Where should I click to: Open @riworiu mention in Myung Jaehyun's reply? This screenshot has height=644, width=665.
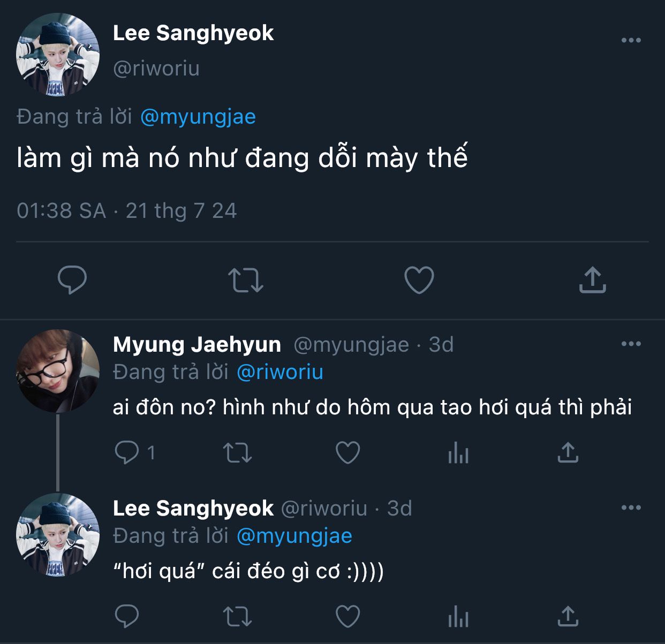click(280, 372)
